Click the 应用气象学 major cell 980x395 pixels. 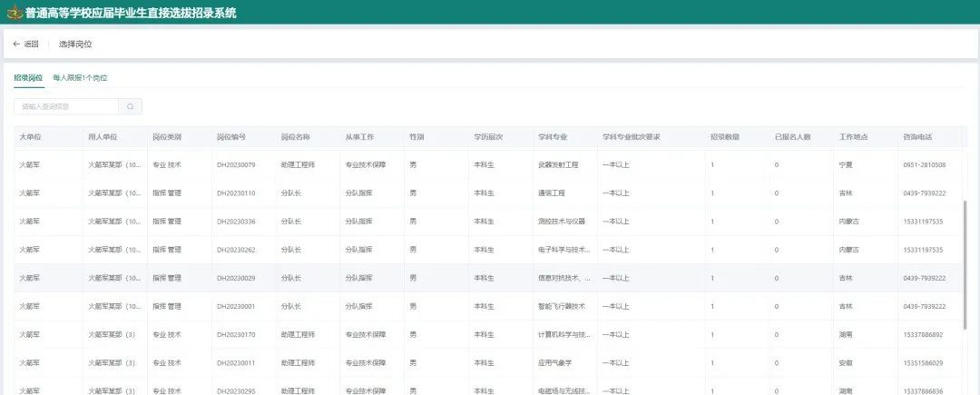point(554,362)
